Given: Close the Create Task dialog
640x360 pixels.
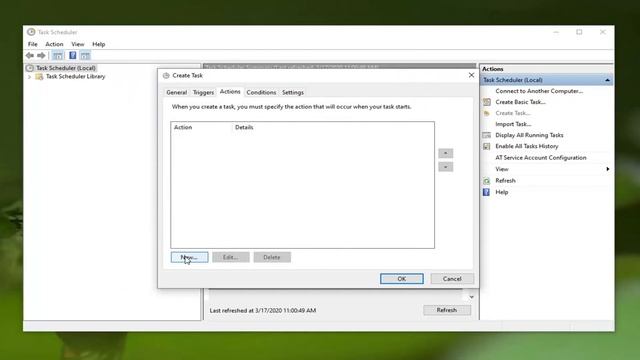Looking at the screenshot, I should click(x=471, y=75).
